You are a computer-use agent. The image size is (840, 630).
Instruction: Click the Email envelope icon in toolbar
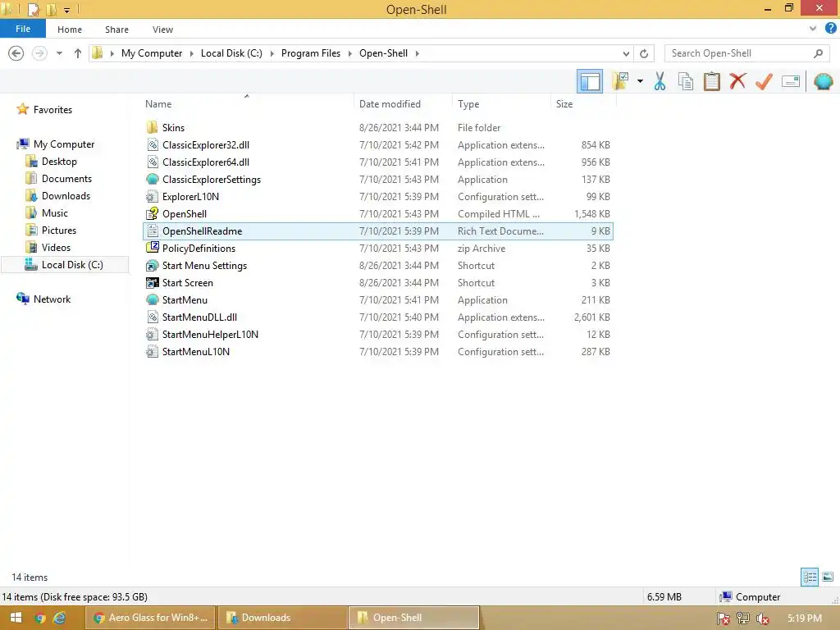point(791,81)
